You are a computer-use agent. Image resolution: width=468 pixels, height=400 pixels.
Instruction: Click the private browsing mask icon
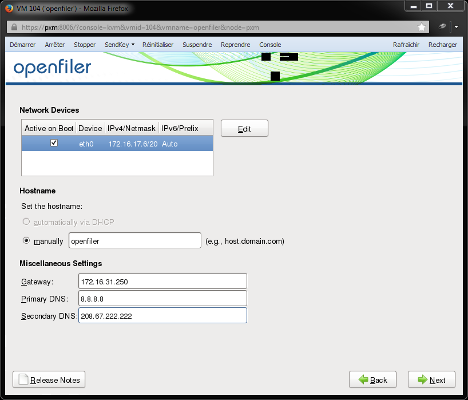(x=442, y=27)
